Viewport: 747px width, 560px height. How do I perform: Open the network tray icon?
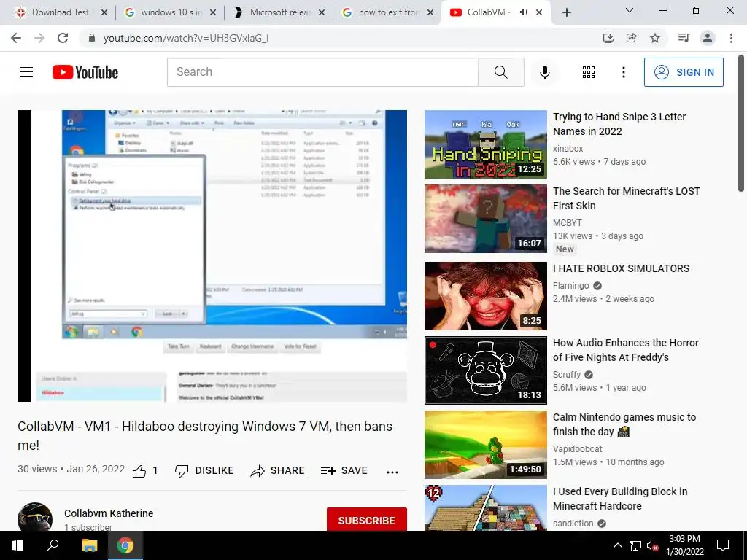click(x=635, y=545)
